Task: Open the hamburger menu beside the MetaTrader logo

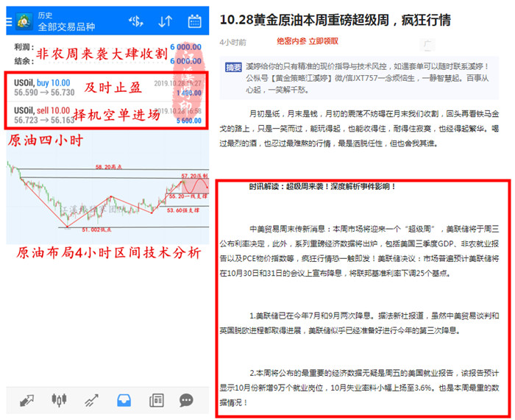Action: [10, 21]
